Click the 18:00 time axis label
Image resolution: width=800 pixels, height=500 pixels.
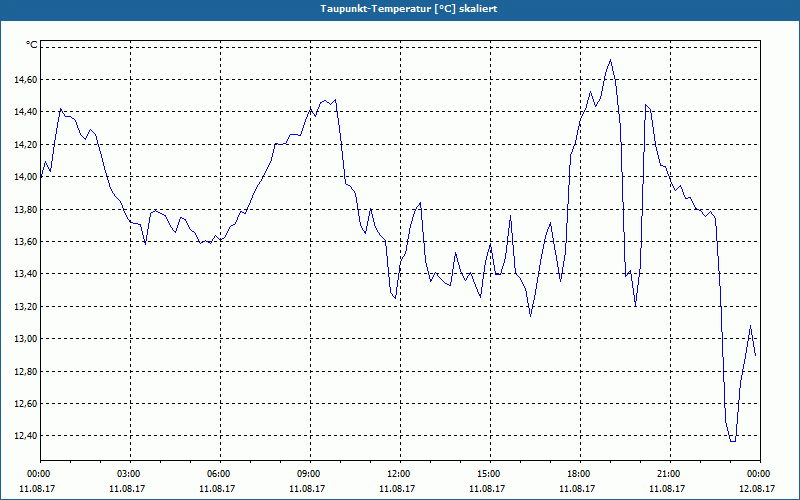click(580, 474)
